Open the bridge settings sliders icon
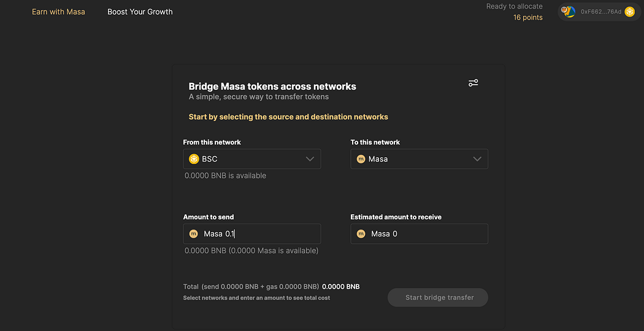644x331 pixels. tap(473, 83)
